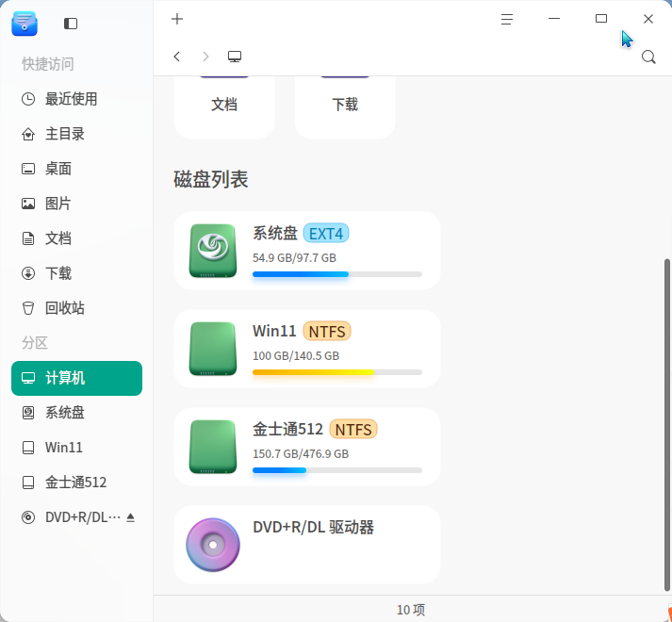Click the 金士通512 NTFS badge
Image resolution: width=672 pixels, height=622 pixels.
coord(353,430)
